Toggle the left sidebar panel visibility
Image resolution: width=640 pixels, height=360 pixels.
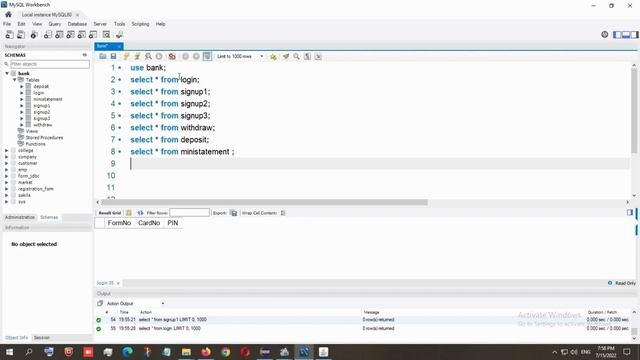617,35
